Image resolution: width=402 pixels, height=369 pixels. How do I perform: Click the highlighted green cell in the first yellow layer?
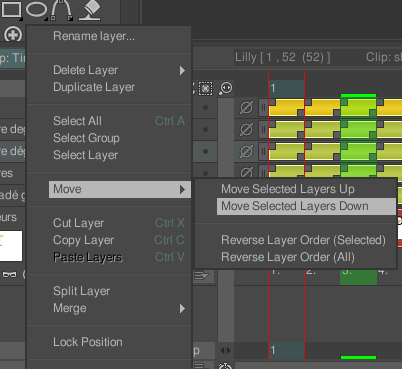(x=358, y=108)
